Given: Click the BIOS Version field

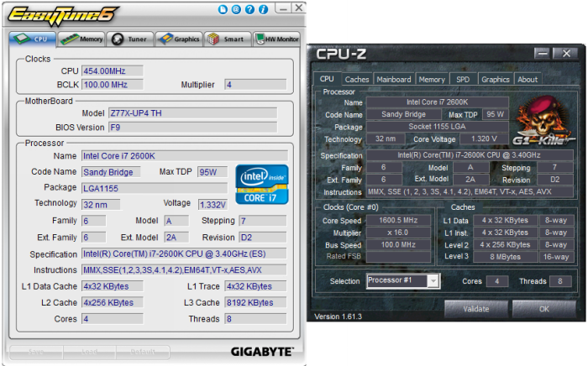Looking at the screenshot, I should tap(192, 128).
